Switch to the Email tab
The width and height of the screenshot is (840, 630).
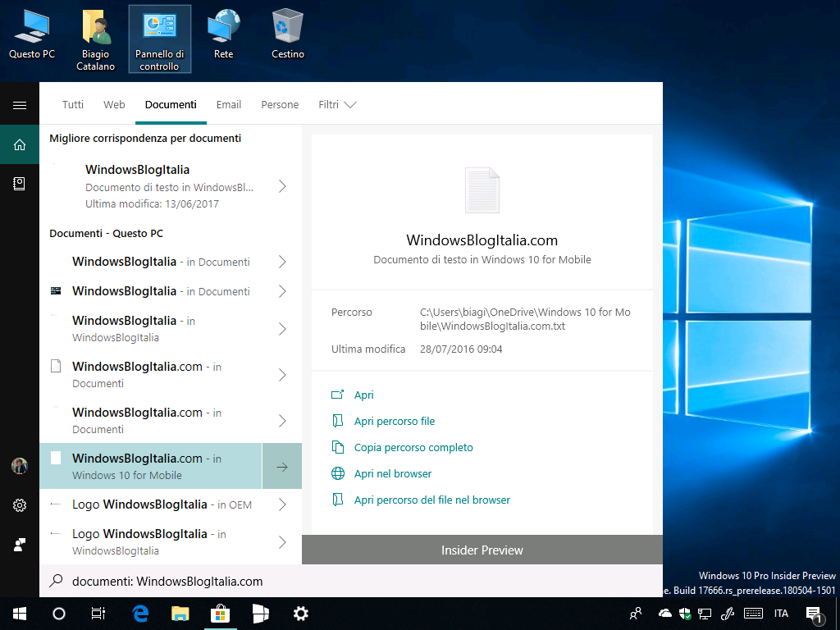(229, 104)
